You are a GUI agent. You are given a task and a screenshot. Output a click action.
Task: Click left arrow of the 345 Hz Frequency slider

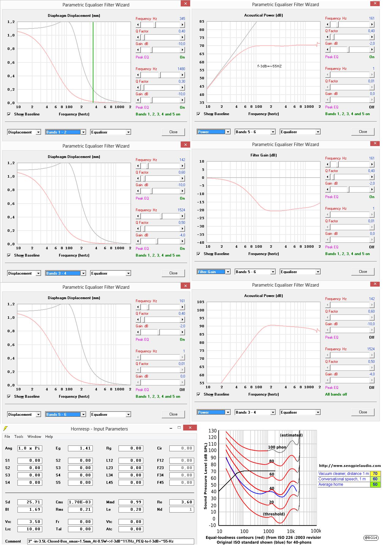pyautogui.click(x=138, y=25)
